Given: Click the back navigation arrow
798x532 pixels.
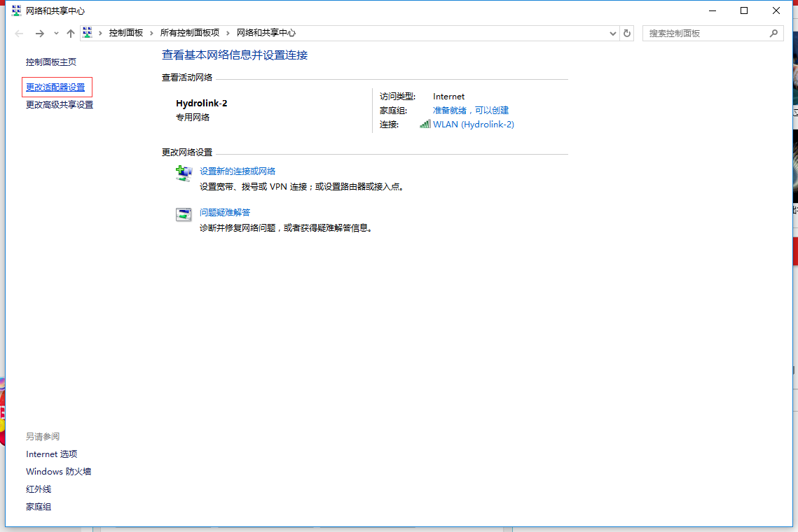Looking at the screenshot, I should coord(20,34).
